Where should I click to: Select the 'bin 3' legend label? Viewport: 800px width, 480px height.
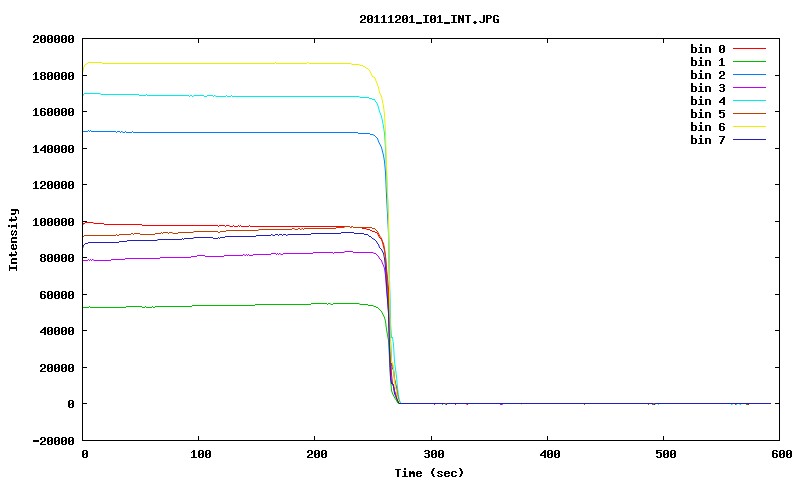pyautogui.click(x=708, y=88)
